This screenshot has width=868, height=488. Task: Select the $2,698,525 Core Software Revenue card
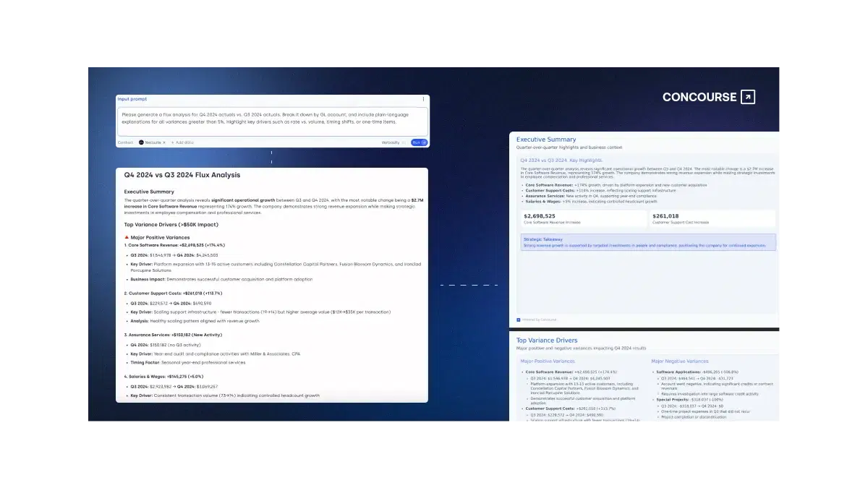[584, 219]
